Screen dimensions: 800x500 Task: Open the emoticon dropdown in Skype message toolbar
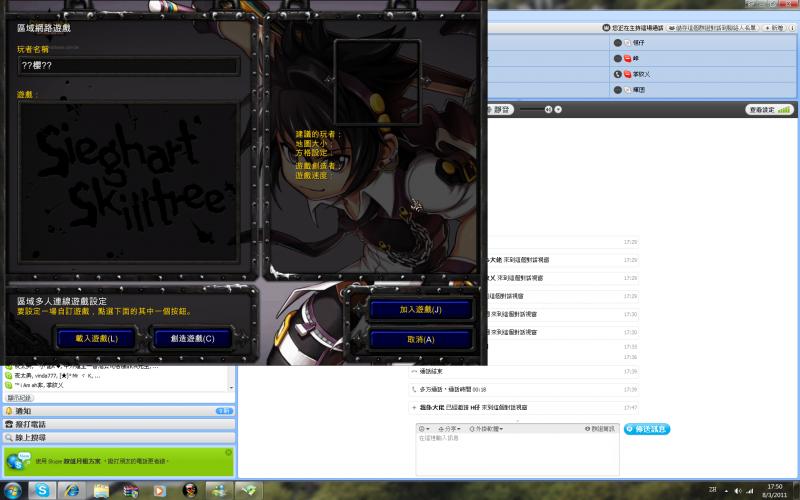[424, 429]
